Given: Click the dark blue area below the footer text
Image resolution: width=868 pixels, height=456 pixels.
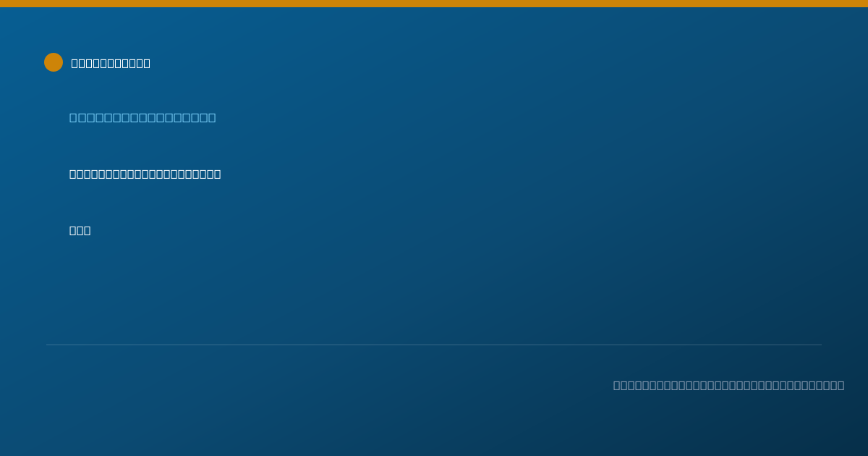Looking at the screenshot, I should (434, 427).
